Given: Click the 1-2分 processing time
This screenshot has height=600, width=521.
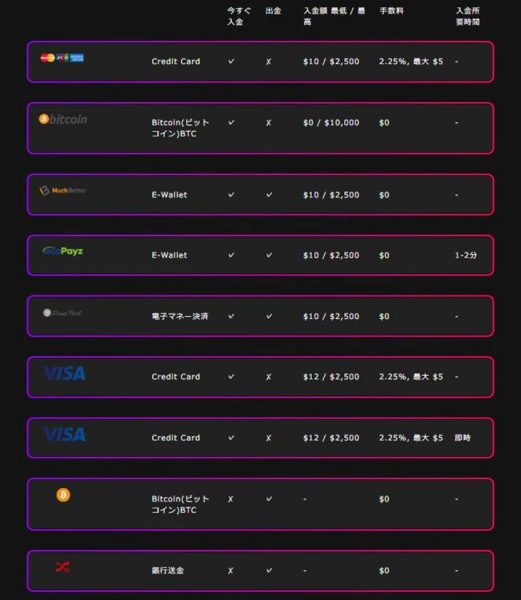Looking at the screenshot, I should [466, 255].
